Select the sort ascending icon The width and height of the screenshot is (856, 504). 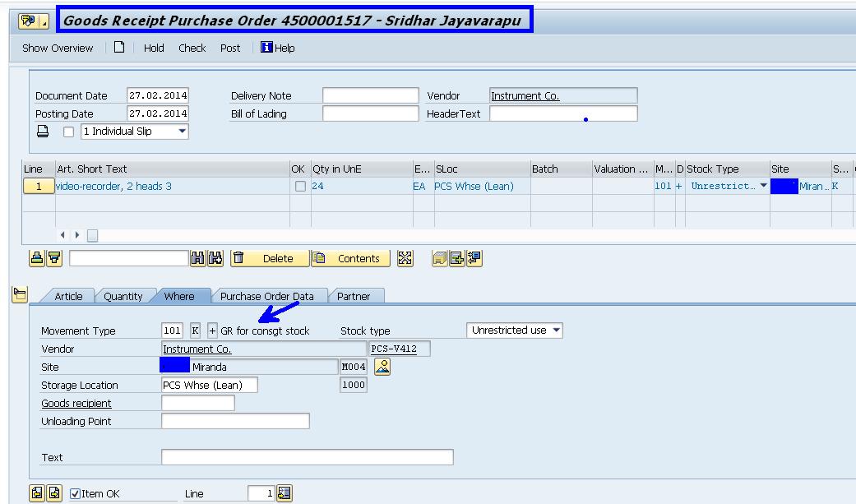(x=39, y=257)
